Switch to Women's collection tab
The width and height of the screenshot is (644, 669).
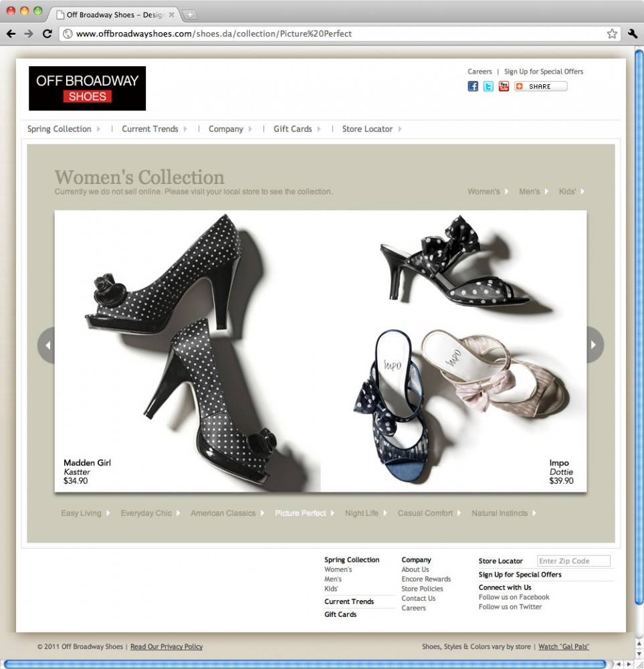point(484,191)
